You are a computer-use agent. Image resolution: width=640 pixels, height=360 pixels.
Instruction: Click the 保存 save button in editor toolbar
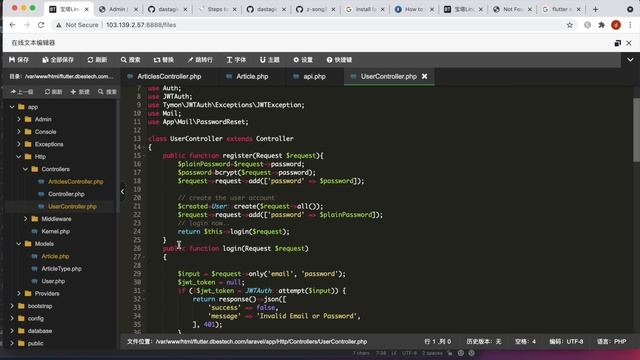[19, 60]
